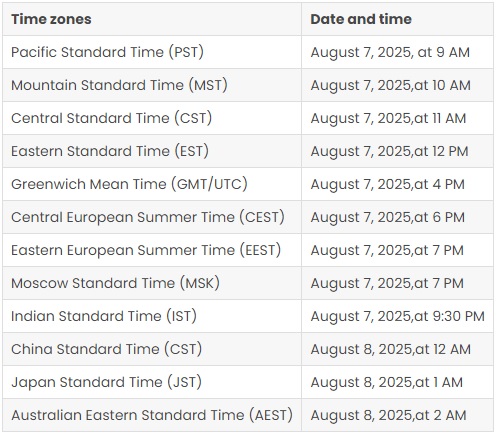Click the Time zones column header
497x435 pixels.
point(152,19)
